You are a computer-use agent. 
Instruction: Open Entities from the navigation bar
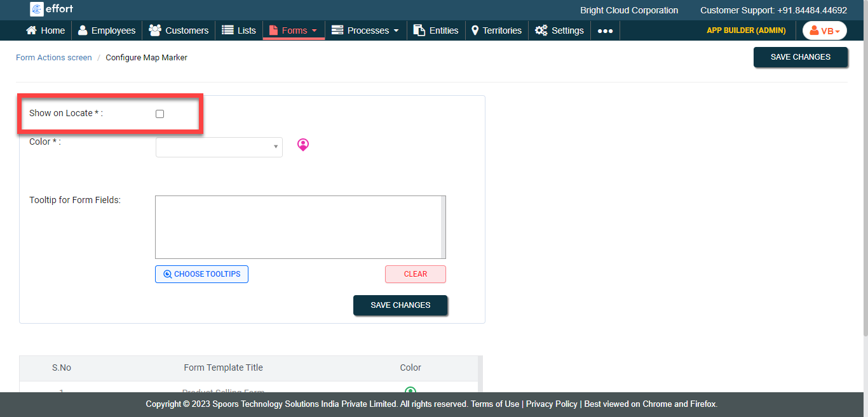[436, 30]
